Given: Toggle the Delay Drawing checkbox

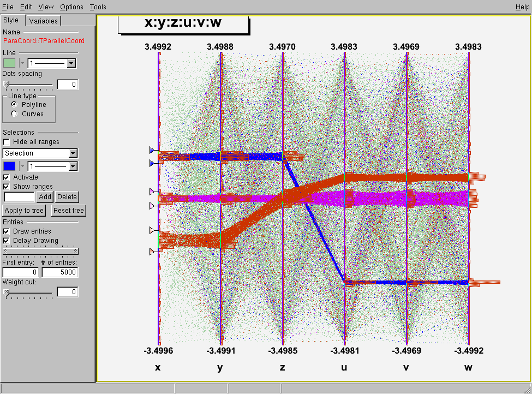Looking at the screenshot, I should tap(6, 241).
